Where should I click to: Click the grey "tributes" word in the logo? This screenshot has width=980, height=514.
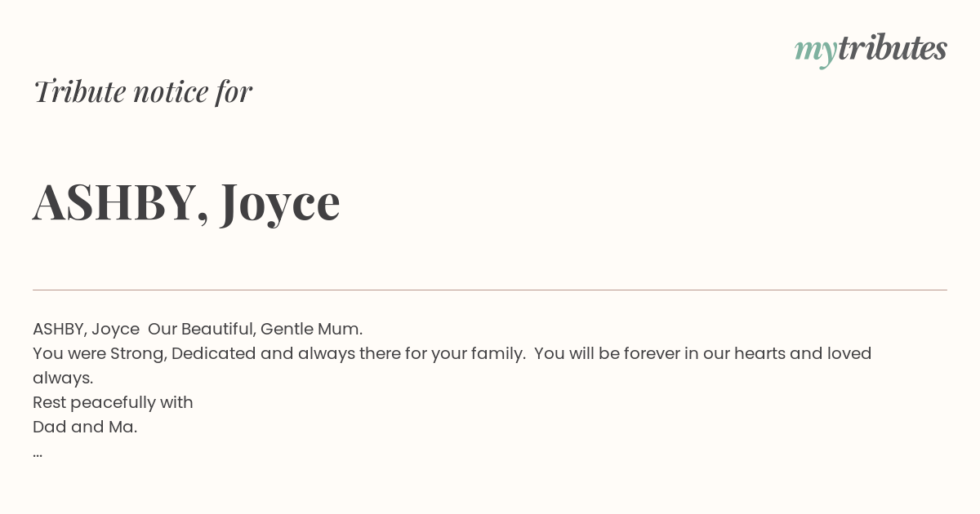[x=893, y=47]
